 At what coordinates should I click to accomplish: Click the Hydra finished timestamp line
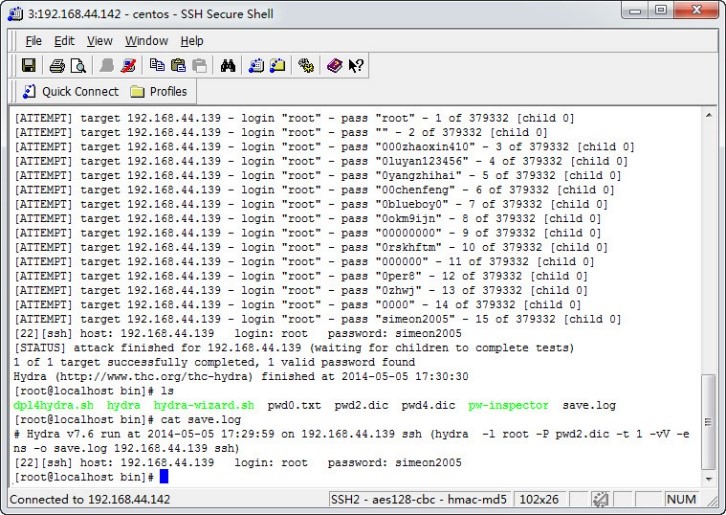click(x=241, y=377)
